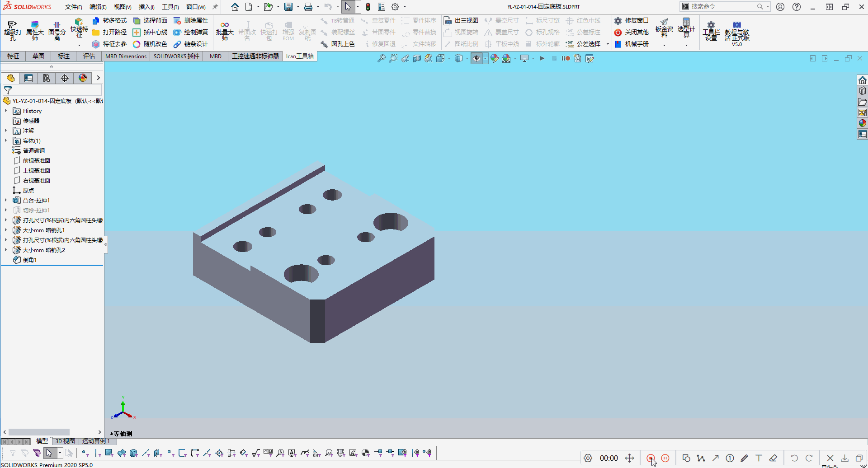The width and height of the screenshot is (868, 468).
Task: Toggle the pin on the menu bar
Action: [215, 7]
